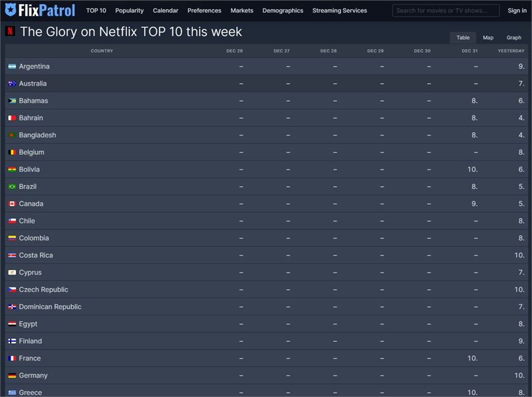Open the Preferences menu

pos(204,11)
